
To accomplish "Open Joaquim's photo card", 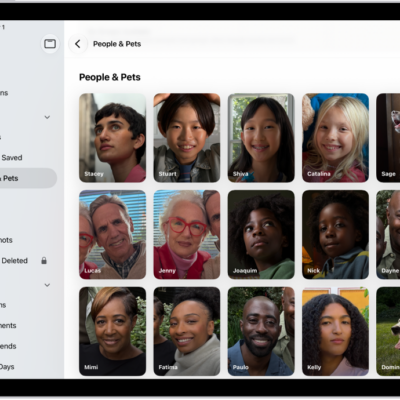I will pos(261,235).
